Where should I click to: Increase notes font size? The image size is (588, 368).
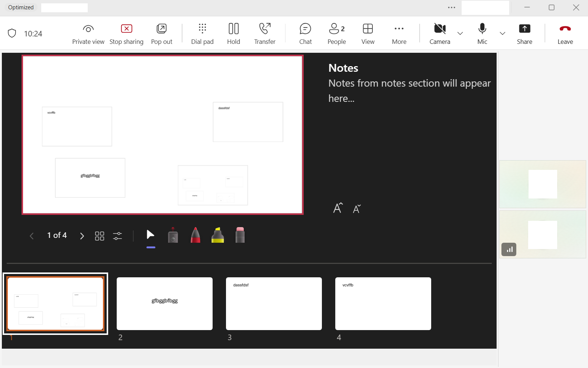tap(338, 208)
